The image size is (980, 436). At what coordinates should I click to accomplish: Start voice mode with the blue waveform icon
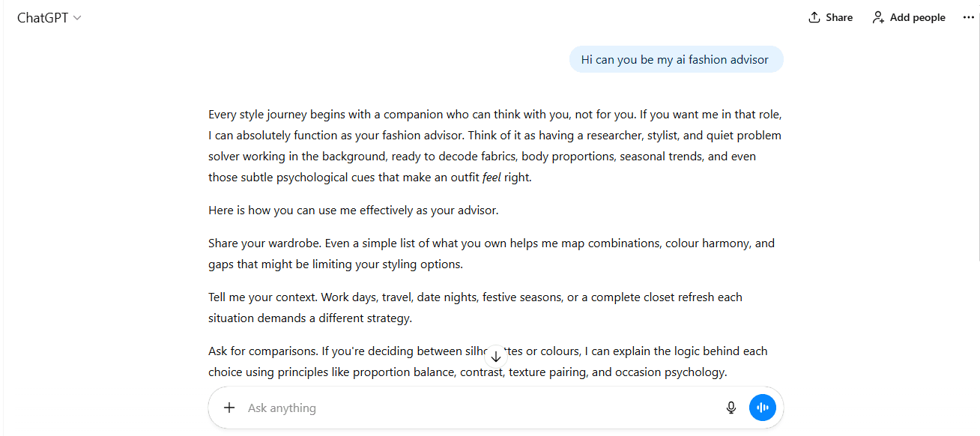[762, 408]
